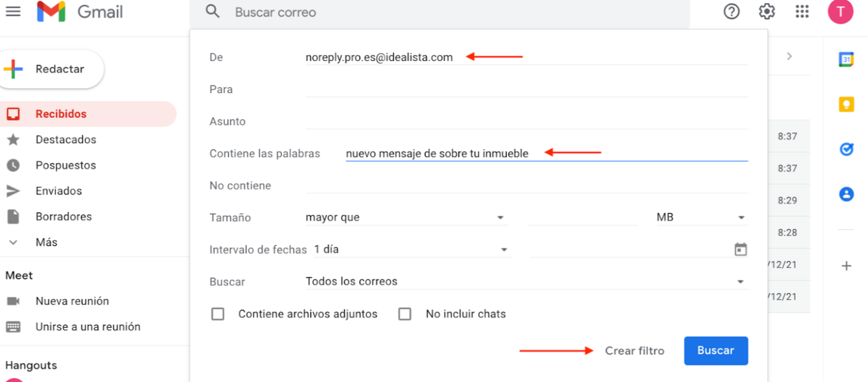Go to the Enviados folder
This screenshot has height=382, width=868.
(59, 191)
